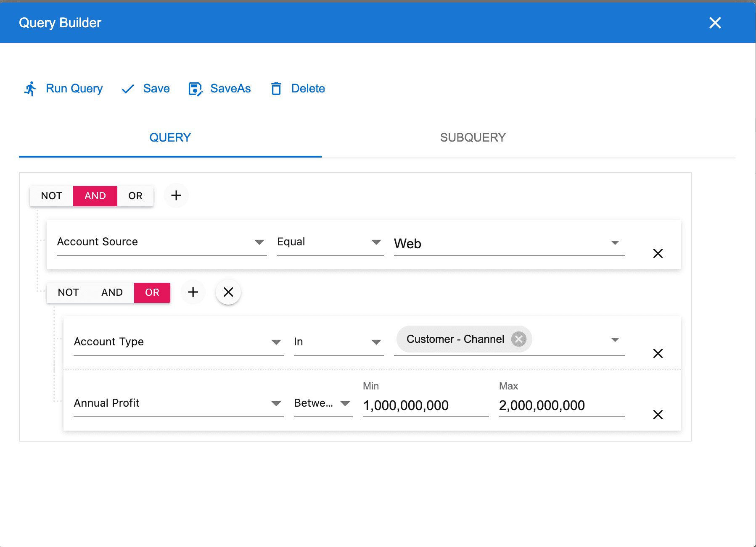The width and height of the screenshot is (756, 547).
Task: Click the Min value 1,000,000,000 field
Action: point(426,405)
